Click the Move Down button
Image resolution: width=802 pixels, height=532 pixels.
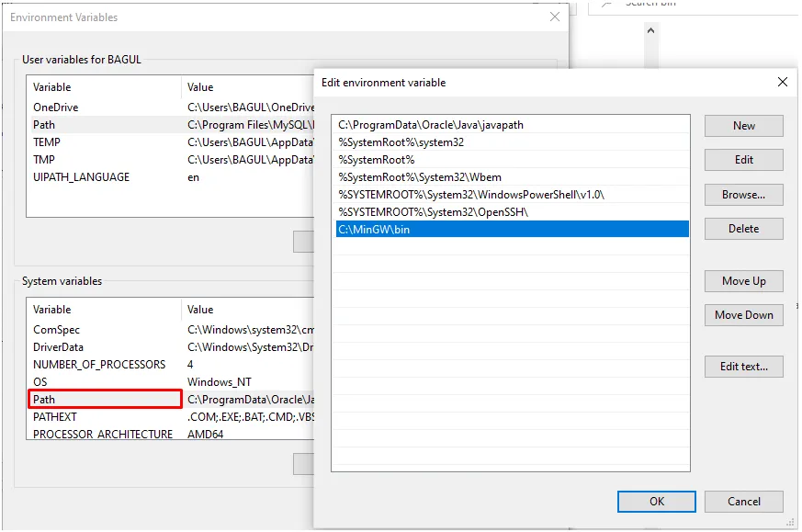(743, 315)
